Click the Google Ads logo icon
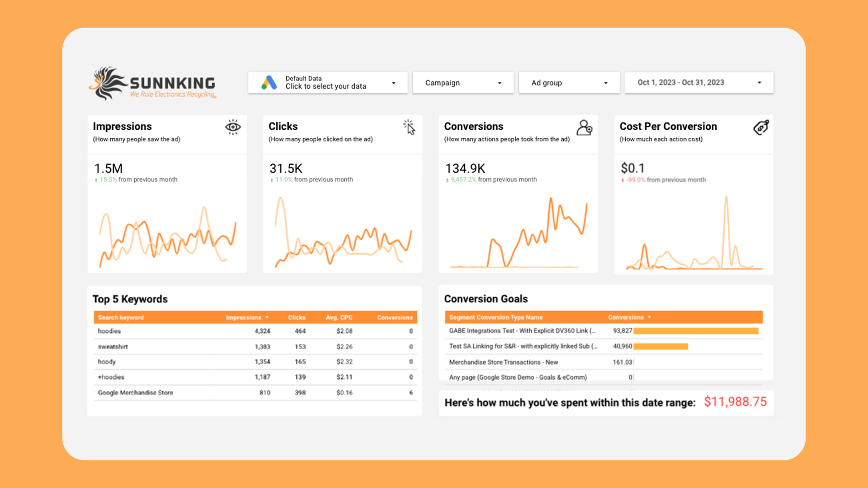This screenshot has height=488, width=868. 269,83
